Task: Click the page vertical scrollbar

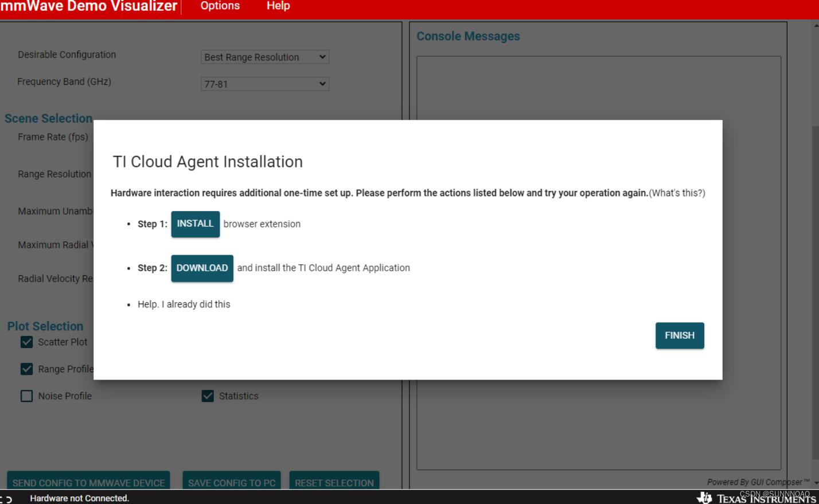Action: tap(816, 292)
